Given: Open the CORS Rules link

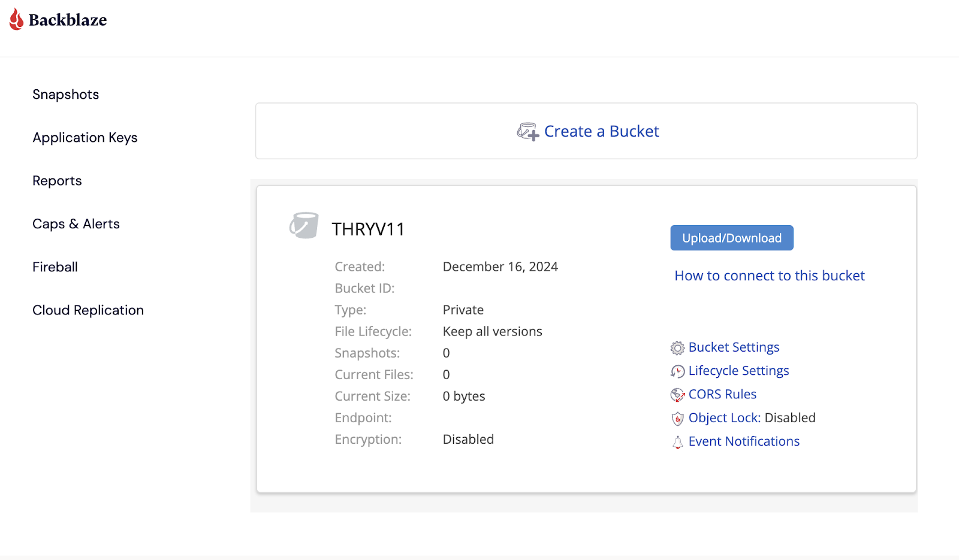Looking at the screenshot, I should click(x=722, y=394).
